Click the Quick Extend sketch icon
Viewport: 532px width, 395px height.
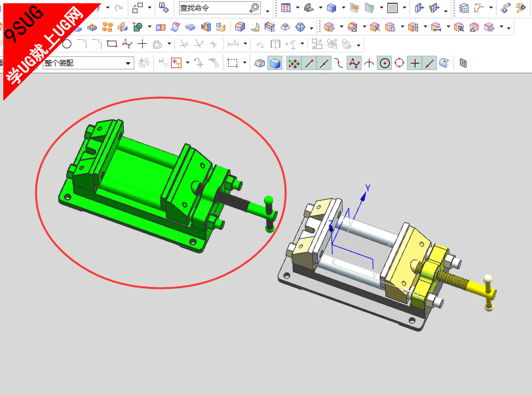(x=199, y=44)
